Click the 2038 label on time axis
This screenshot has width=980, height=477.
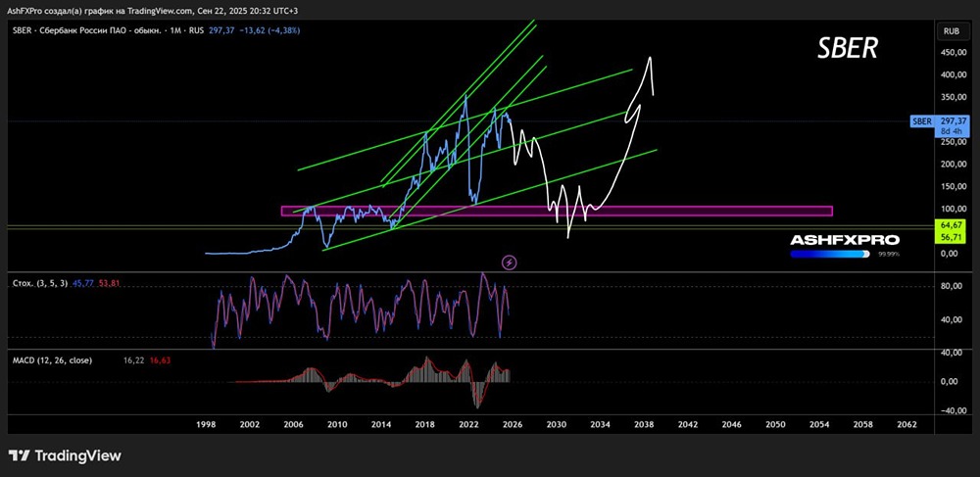click(644, 424)
